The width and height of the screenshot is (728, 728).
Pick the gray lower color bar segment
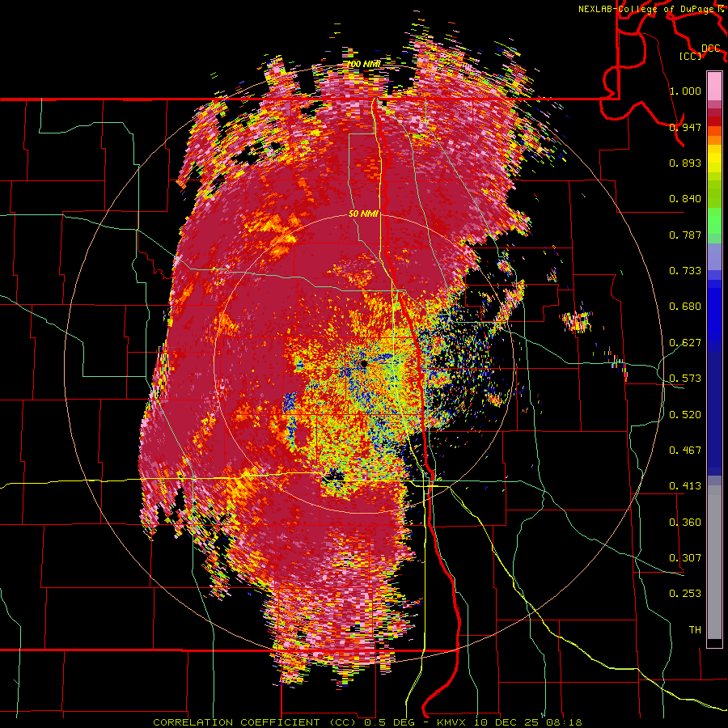click(714, 566)
